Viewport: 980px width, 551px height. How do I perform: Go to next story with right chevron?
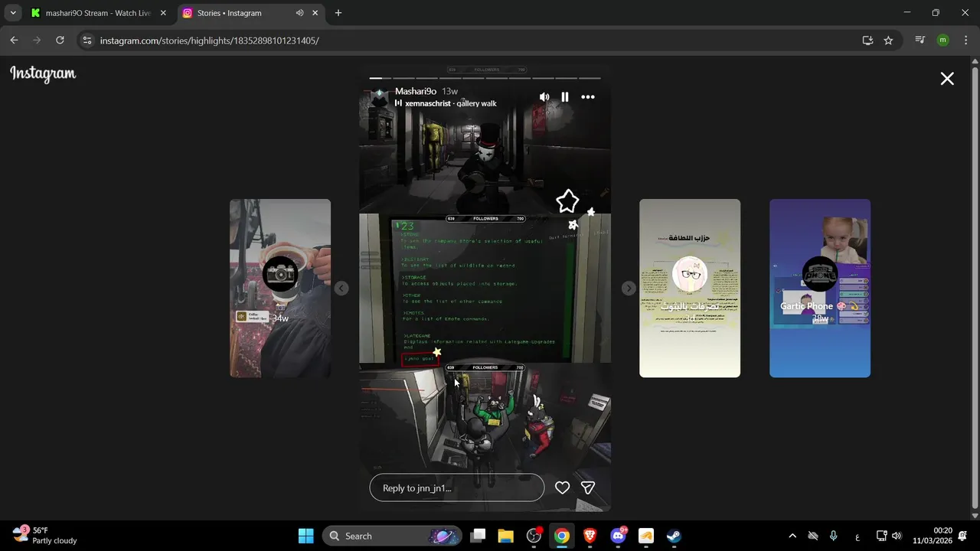[x=629, y=289]
